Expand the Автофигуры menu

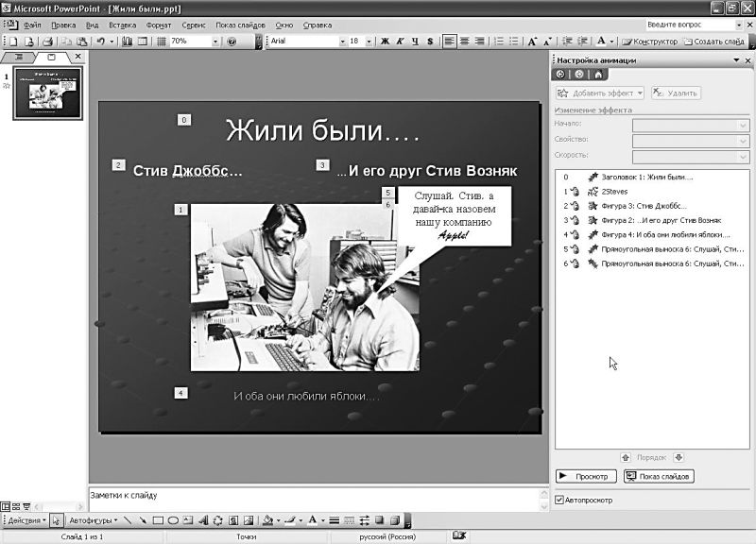(x=92, y=520)
